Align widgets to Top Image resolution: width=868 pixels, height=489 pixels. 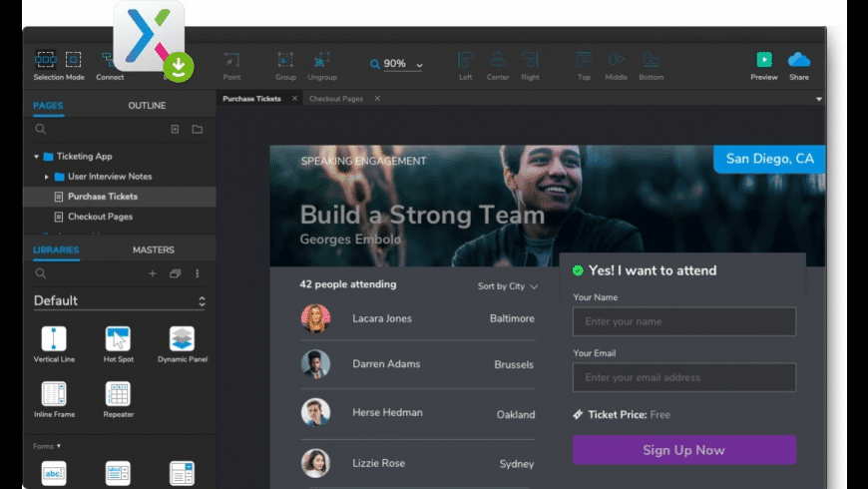(x=584, y=66)
